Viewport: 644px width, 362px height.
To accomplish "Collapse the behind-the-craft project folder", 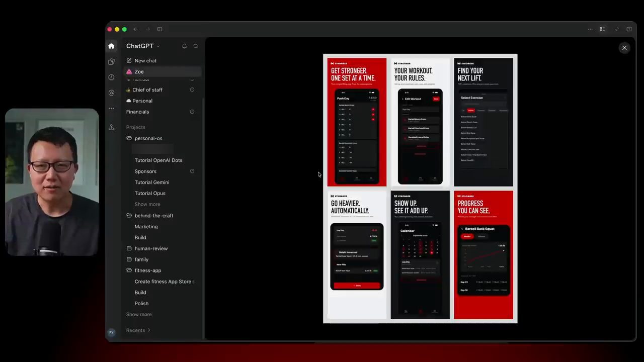I will click(x=129, y=216).
